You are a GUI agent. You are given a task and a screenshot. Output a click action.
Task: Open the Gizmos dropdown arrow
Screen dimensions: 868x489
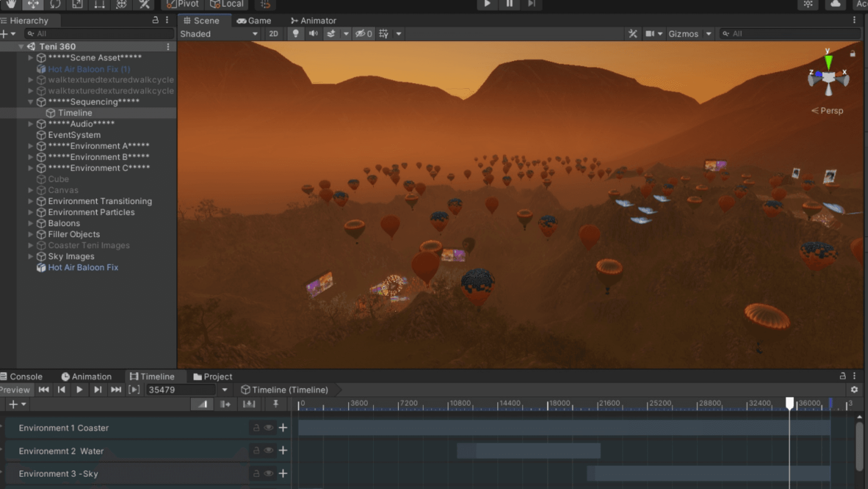pyautogui.click(x=708, y=34)
